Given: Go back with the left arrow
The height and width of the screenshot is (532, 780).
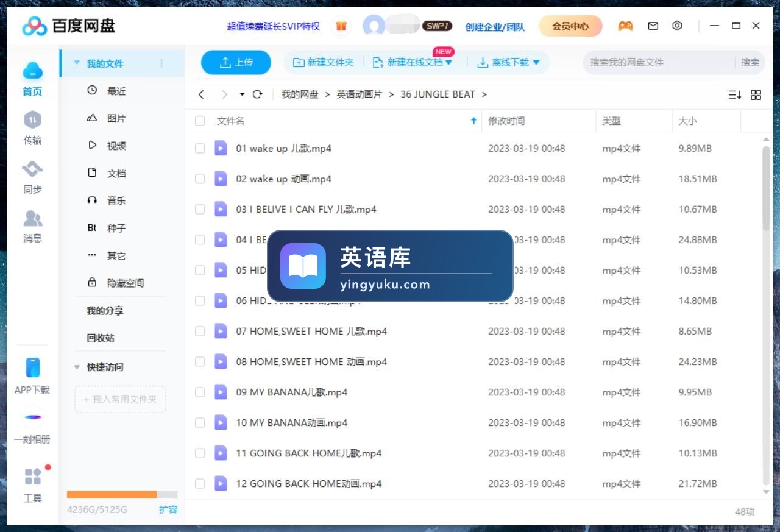Looking at the screenshot, I should click(x=201, y=94).
